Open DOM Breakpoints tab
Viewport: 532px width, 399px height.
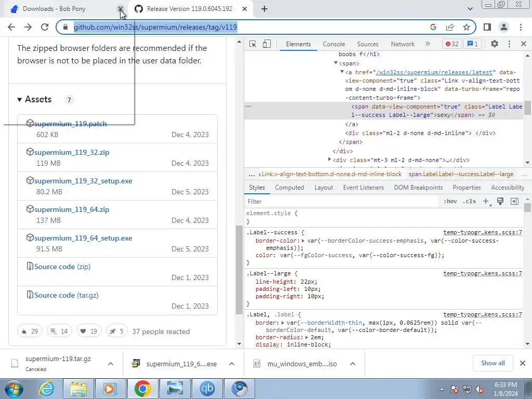click(x=418, y=187)
